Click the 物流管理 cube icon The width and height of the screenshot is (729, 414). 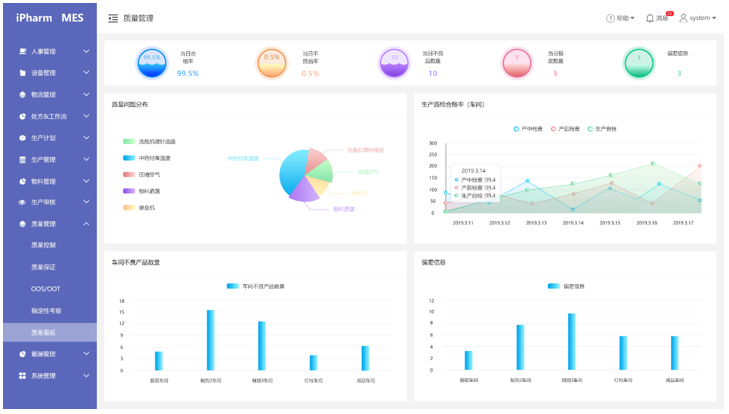tap(22, 94)
